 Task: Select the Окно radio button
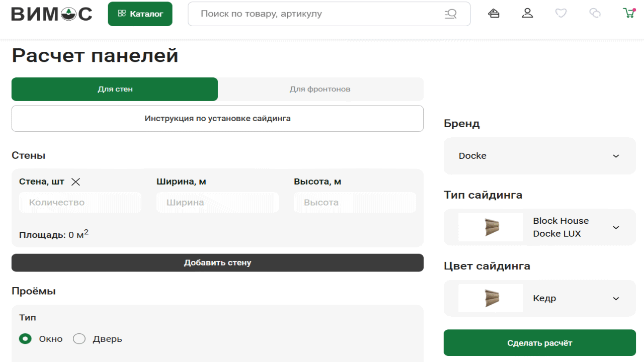tap(25, 339)
